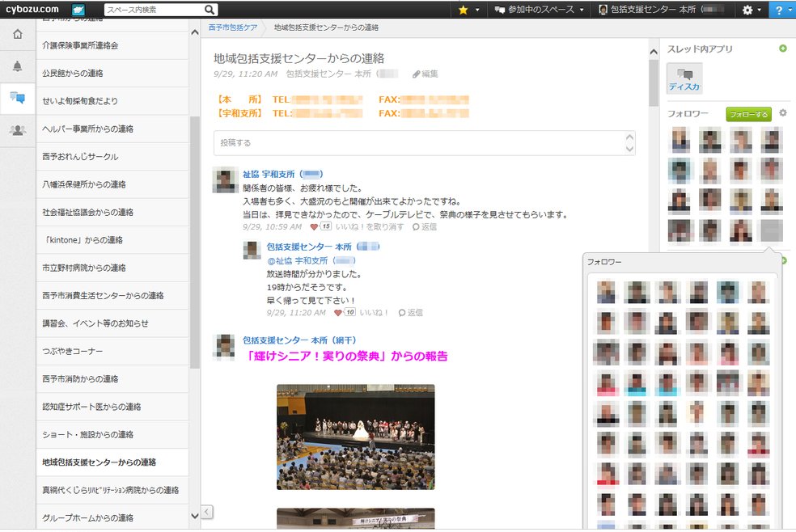Click いいね！を取り消す link
Image resolution: width=796 pixels, height=532 pixels.
pos(370,226)
